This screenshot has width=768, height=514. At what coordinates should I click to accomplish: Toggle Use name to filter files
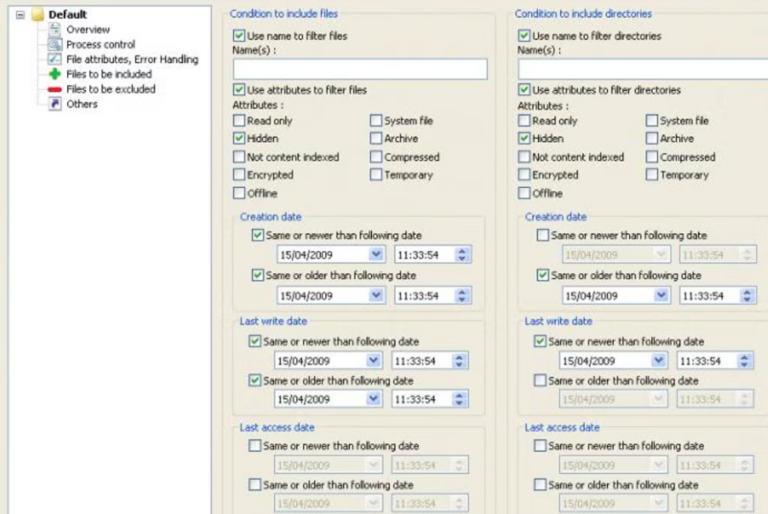[239, 36]
